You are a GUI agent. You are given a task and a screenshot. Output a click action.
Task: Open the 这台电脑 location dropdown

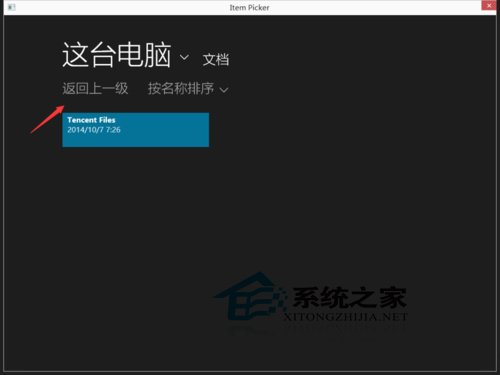click(x=125, y=55)
